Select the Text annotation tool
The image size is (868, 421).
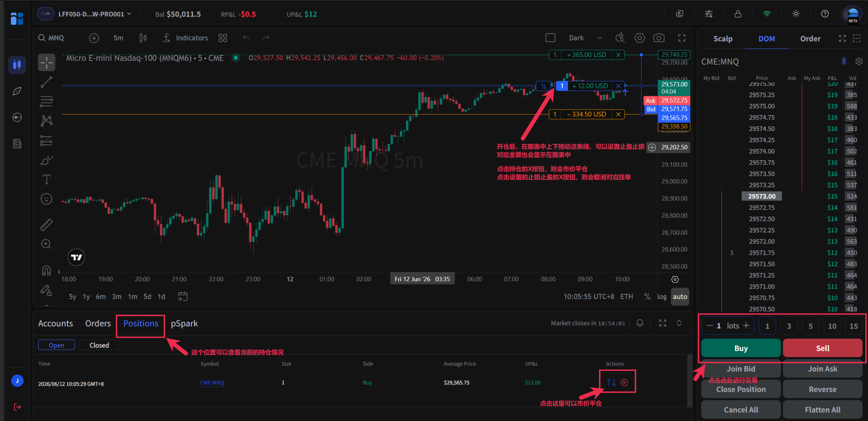46,179
